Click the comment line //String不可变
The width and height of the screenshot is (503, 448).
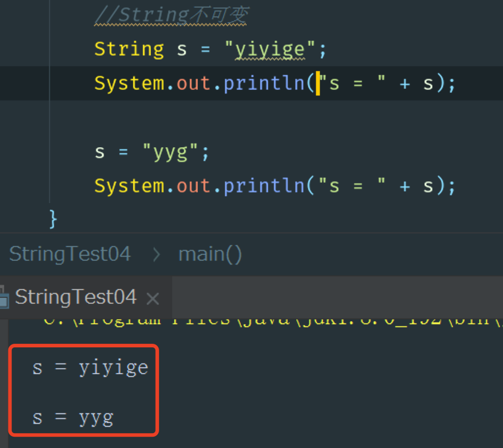pyautogui.click(x=172, y=15)
